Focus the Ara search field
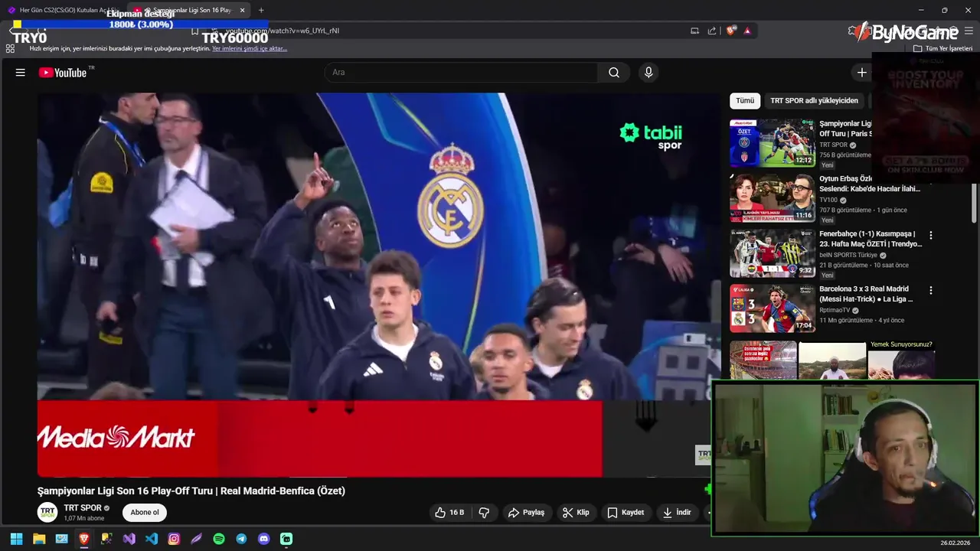Screen dimensions: 980x551 [x=461, y=73]
